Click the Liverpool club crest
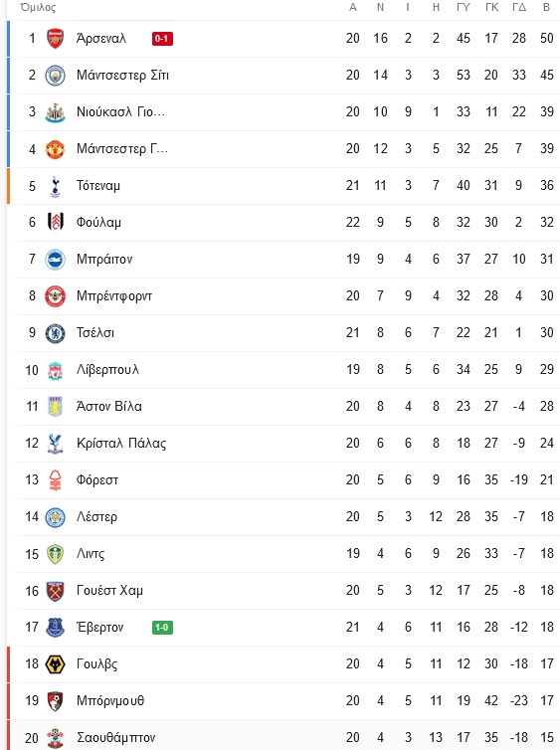560x750 pixels. [x=55, y=370]
